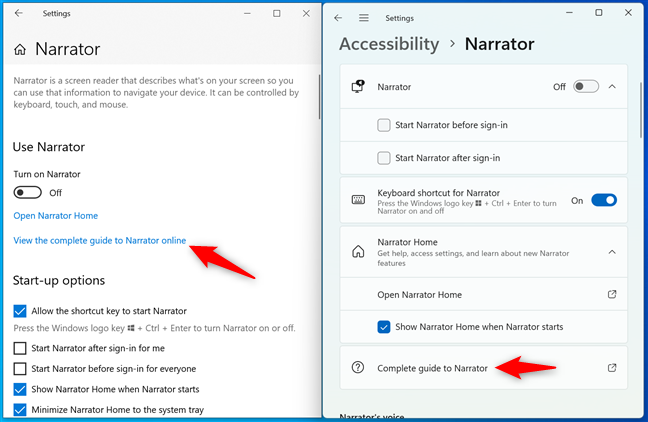The image size is (648, 422).
Task: Close the right Settings window
Action: [628, 13]
